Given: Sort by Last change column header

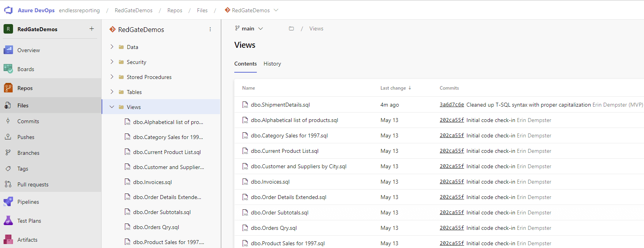Looking at the screenshot, I should (x=393, y=88).
